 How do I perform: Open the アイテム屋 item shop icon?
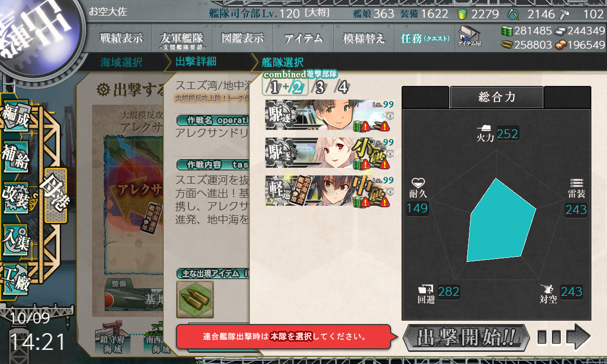click(469, 36)
